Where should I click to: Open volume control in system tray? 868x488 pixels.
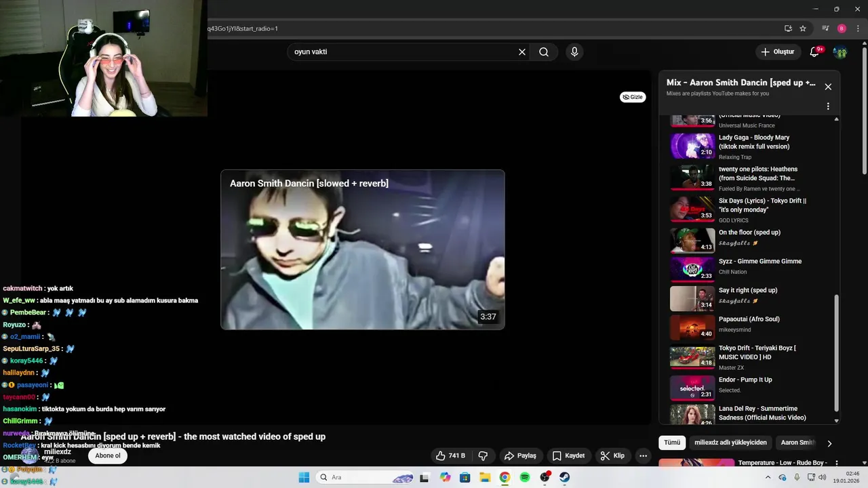(822, 477)
